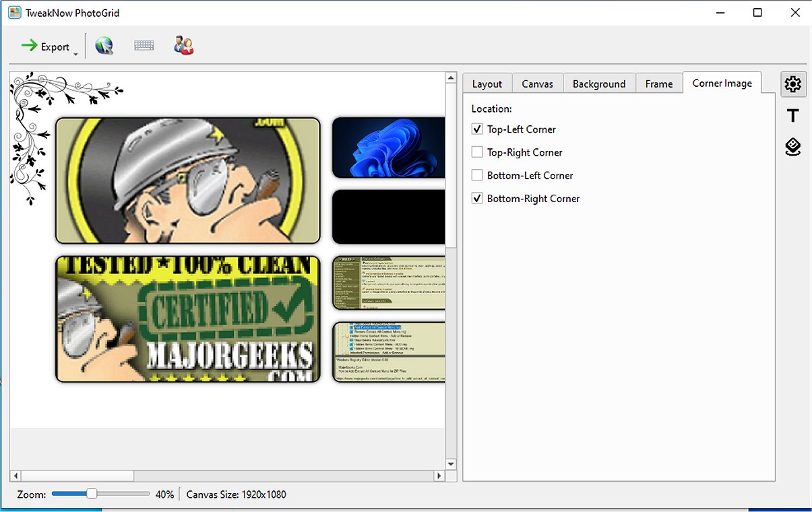The width and height of the screenshot is (812, 512).
Task: Uncheck the Bottom-Right Corner checkbox
Action: [x=477, y=198]
